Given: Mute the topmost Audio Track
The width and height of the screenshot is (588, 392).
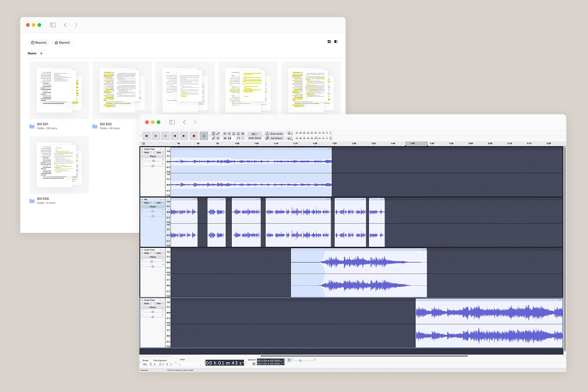Looking at the screenshot, I should coord(147,153).
